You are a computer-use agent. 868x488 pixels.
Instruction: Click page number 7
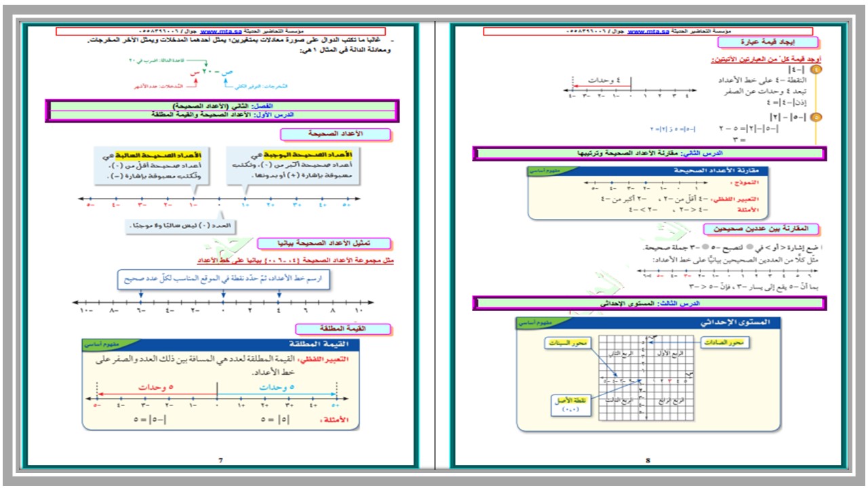pos(220,460)
